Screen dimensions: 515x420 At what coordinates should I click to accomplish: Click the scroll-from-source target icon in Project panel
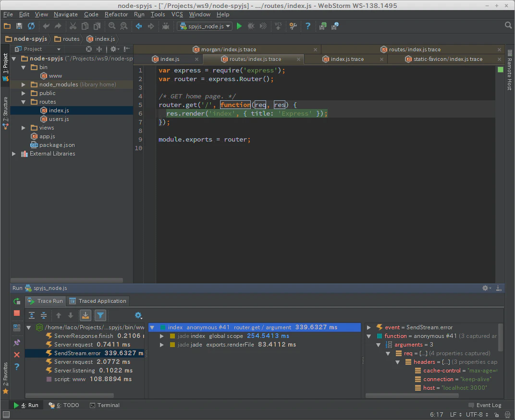pos(89,49)
